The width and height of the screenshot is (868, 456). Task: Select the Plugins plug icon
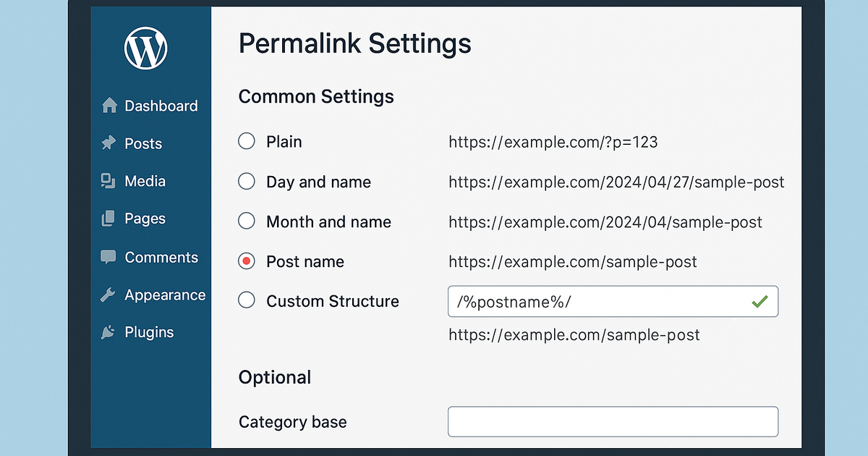pos(107,332)
